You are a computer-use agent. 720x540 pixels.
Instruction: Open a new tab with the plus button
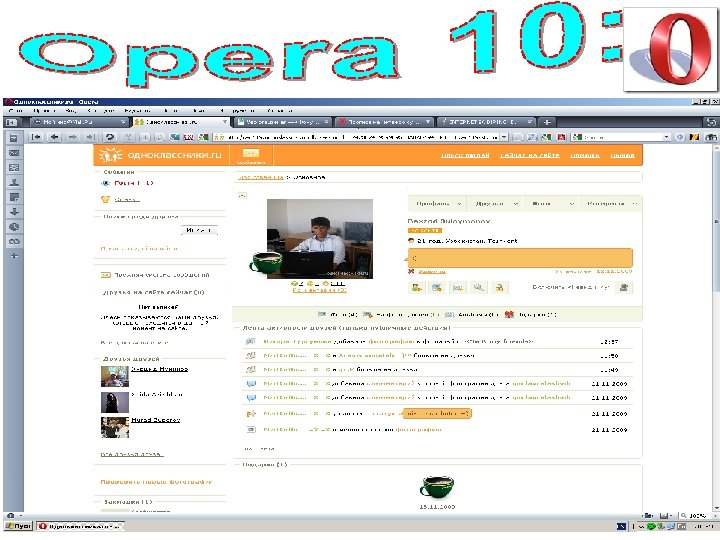click(546, 122)
